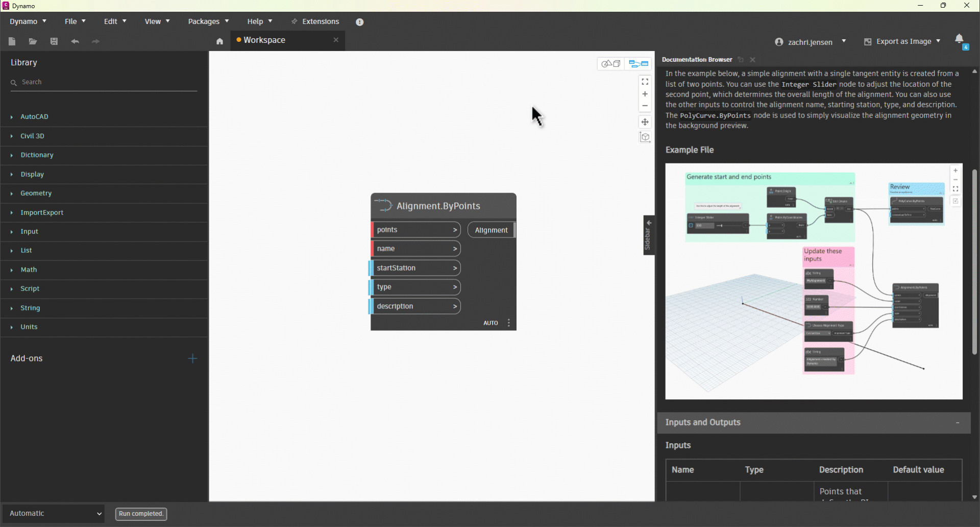Open the Automatic run mode dropdown

(x=54, y=513)
